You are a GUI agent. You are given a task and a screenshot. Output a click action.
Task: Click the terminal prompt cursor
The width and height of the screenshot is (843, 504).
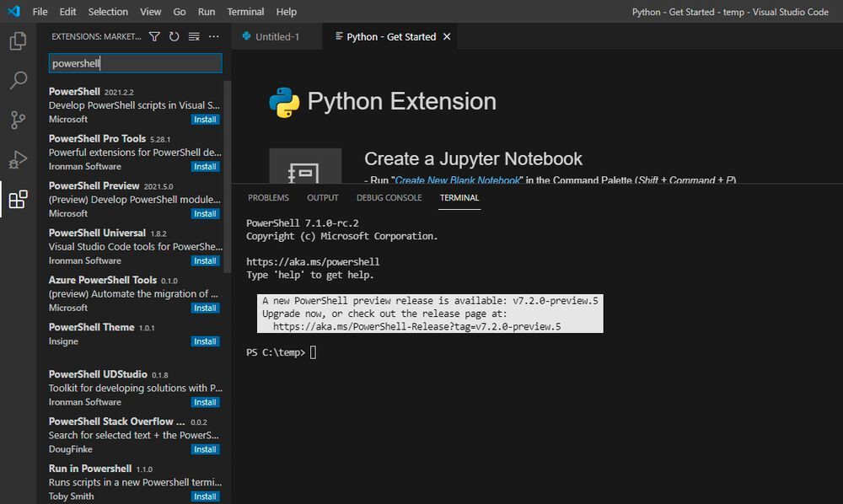[313, 352]
